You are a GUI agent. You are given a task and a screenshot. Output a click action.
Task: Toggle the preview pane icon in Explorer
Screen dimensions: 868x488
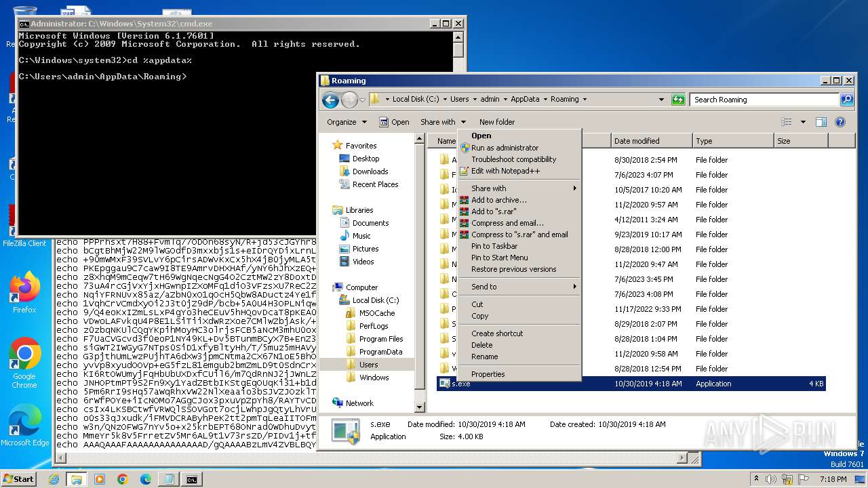coord(821,122)
